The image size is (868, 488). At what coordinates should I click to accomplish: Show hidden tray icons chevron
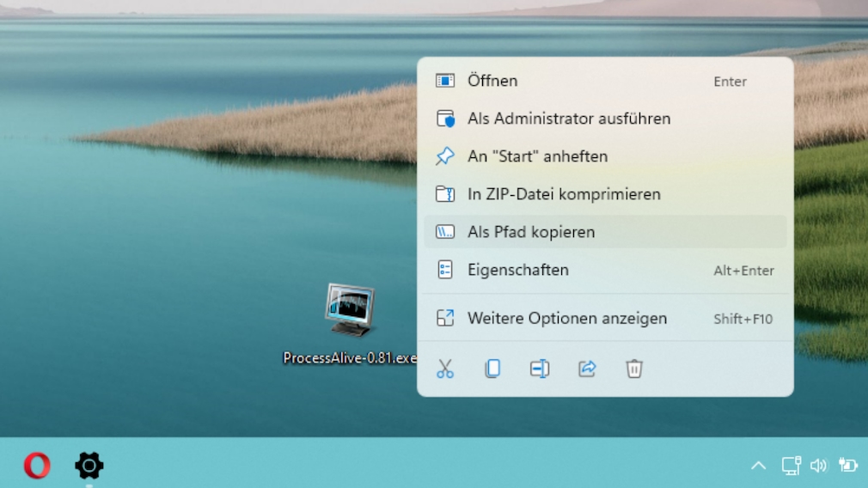click(x=758, y=466)
